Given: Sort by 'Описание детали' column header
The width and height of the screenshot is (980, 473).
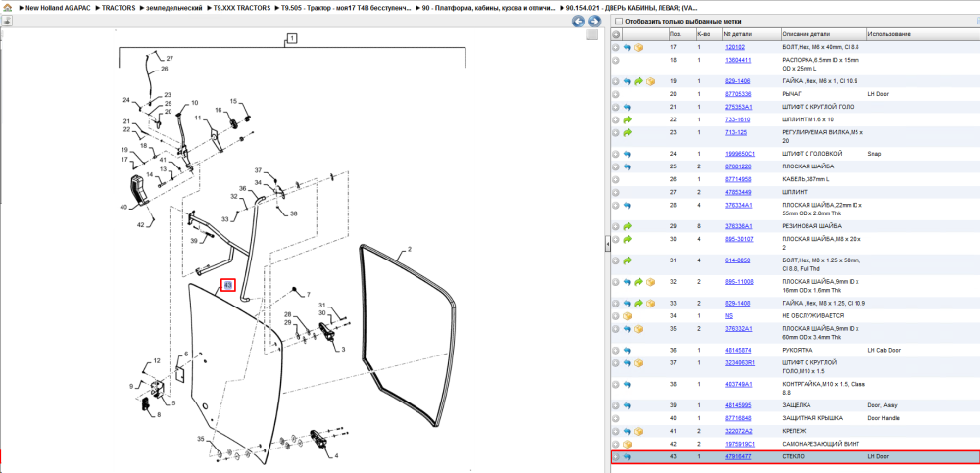Looking at the screenshot, I should [x=822, y=34].
